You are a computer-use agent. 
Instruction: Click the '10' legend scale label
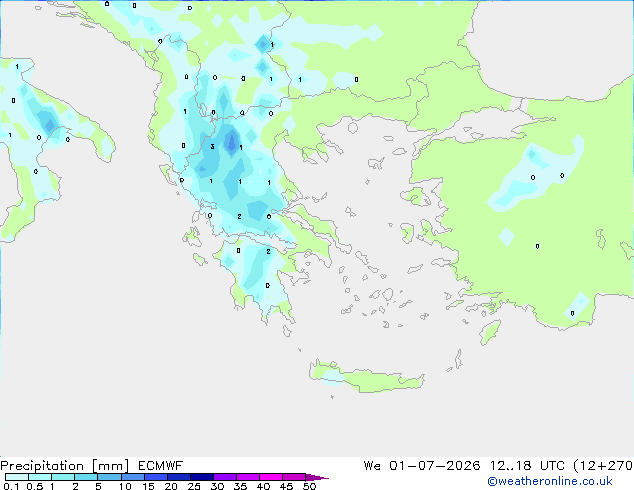tap(125, 486)
